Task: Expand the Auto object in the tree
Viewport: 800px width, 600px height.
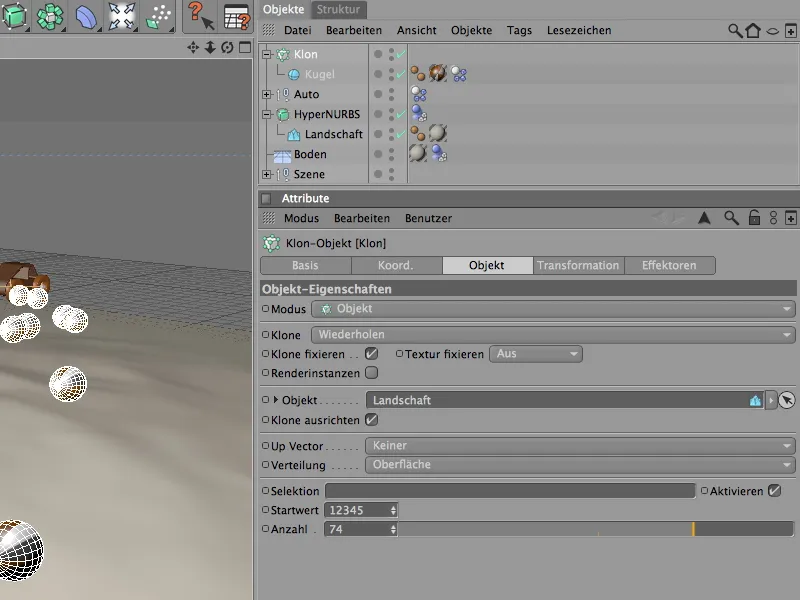Action: 266,95
